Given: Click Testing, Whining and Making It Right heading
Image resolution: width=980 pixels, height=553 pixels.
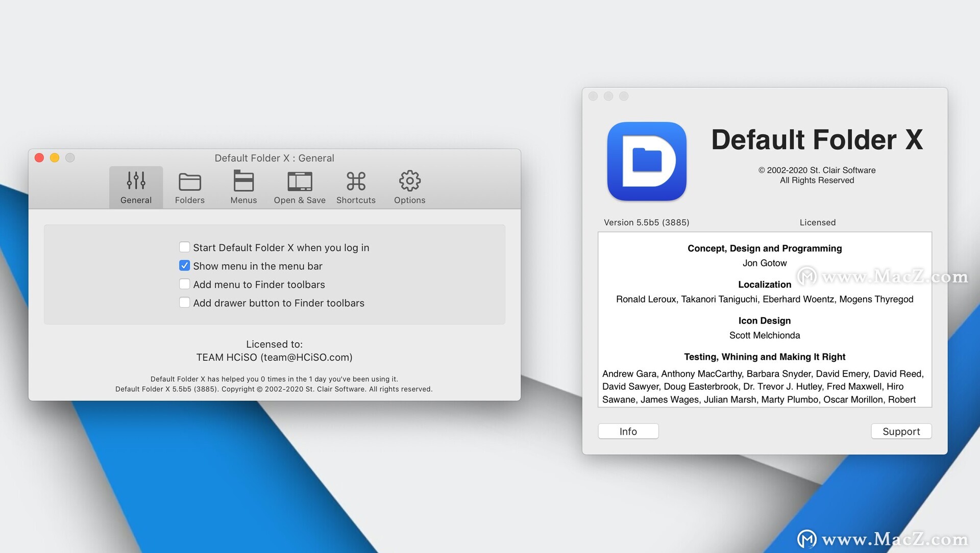Looking at the screenshot, I should [x=765, y=357].
